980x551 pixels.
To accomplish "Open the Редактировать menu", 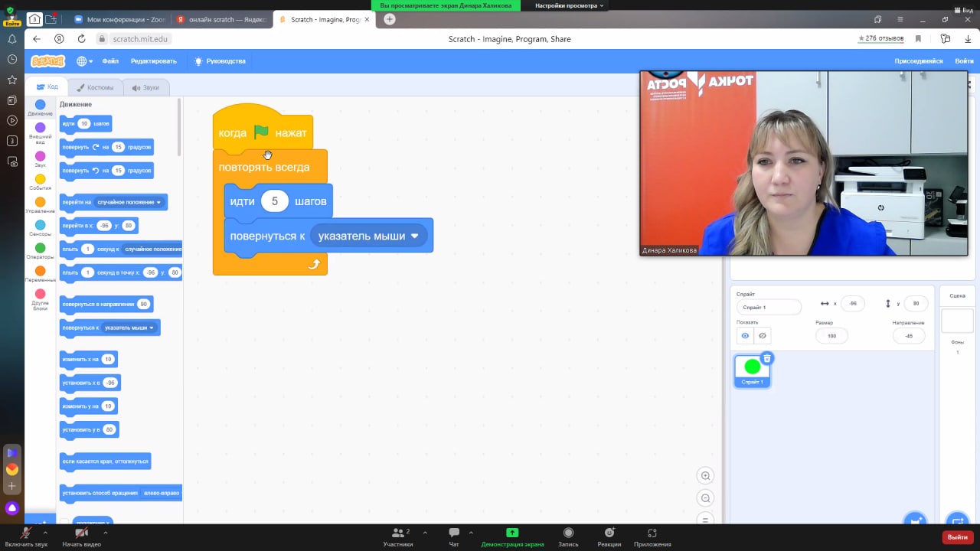I will [x=153, y=61].
